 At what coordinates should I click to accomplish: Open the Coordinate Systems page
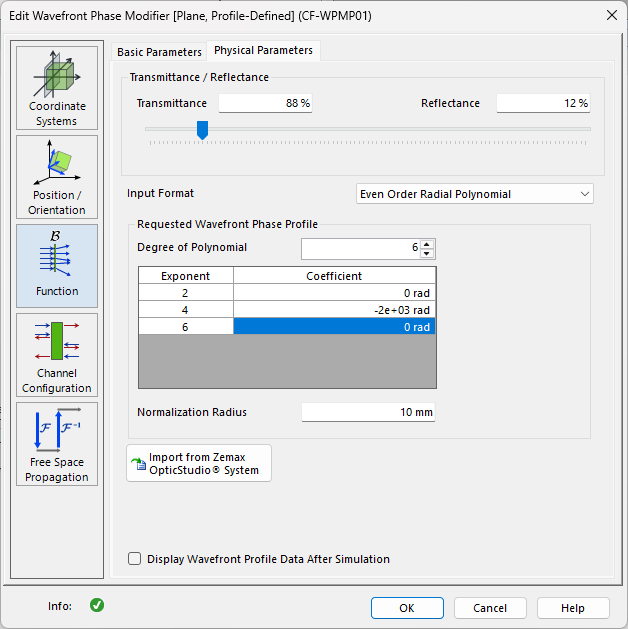click(x=57, y=88)
